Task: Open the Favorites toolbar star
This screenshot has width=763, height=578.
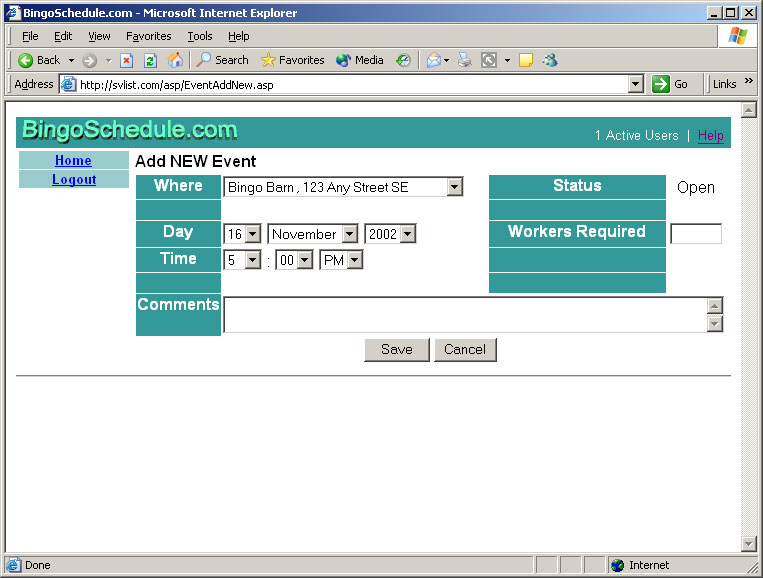Action: coord(292,60)
